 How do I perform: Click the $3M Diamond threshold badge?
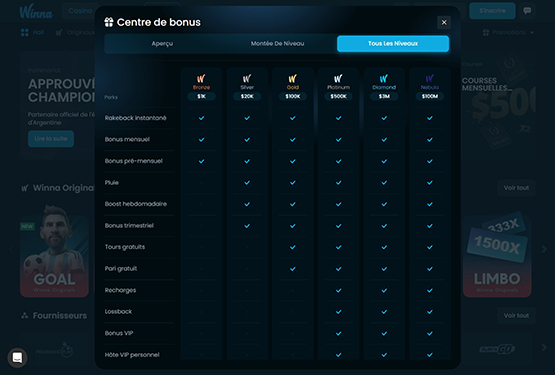point(384,96)
